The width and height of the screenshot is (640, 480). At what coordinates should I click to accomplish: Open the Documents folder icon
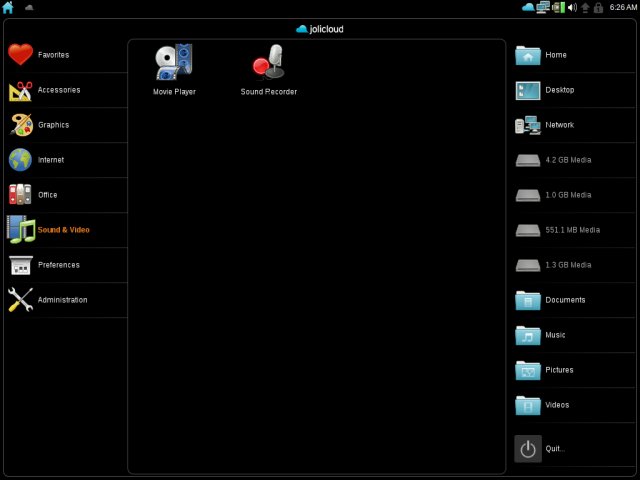[528, 300]
